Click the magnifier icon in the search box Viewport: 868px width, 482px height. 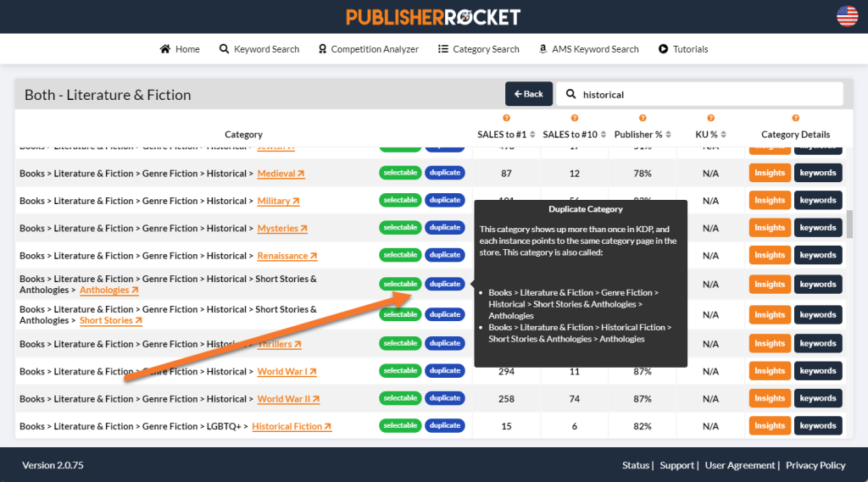(x=571, y=94)
